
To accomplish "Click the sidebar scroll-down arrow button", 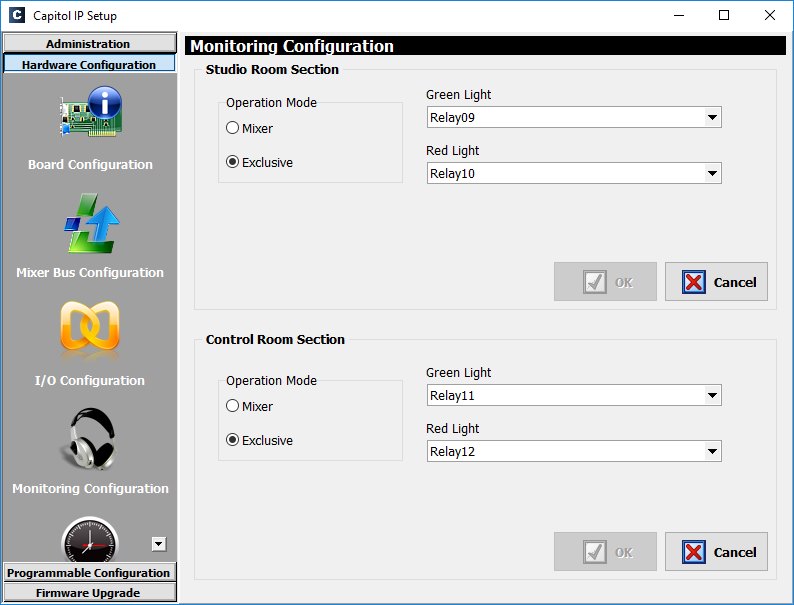I will tap(158, 544).
